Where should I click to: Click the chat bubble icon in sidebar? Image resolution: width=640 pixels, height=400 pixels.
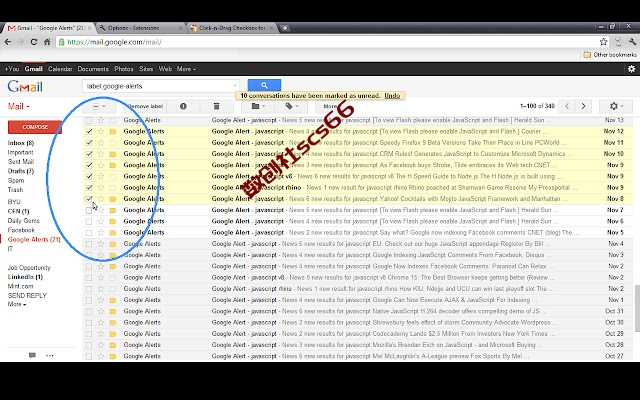pyautogui.click(x=32, y=355)
